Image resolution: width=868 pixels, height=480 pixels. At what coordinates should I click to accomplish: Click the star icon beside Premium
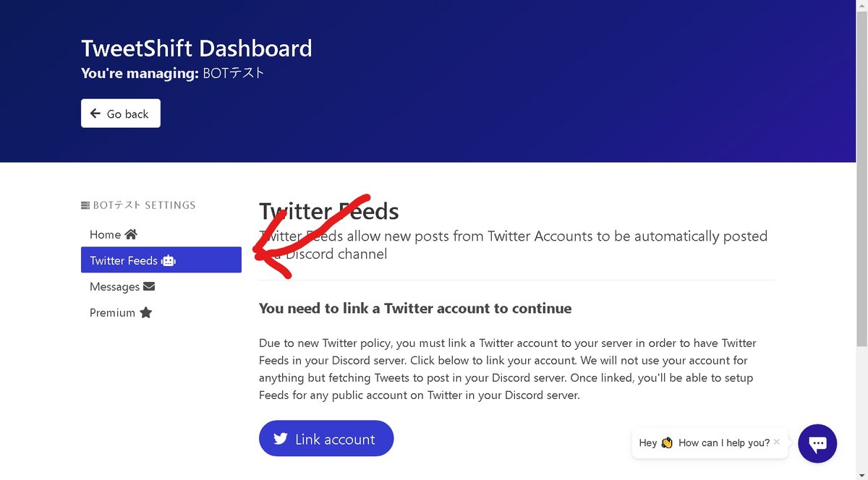tap(145, 312)
